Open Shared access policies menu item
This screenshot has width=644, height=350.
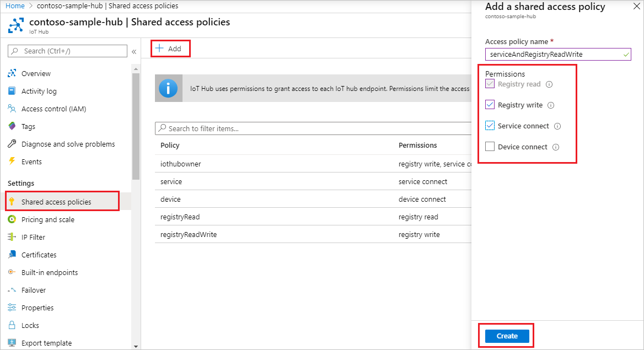pyautogui.click(x=56, y=202)
